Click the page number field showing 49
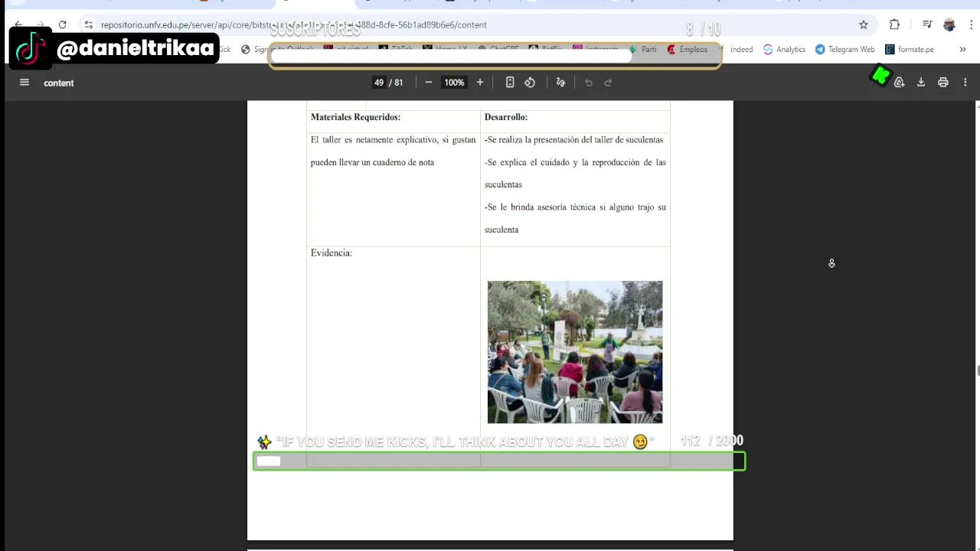 tap(378, 83)
